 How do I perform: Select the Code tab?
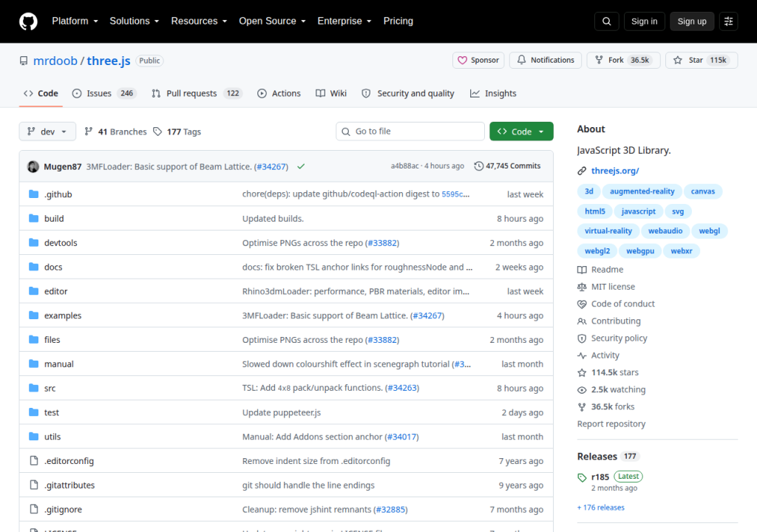[41, 93]
